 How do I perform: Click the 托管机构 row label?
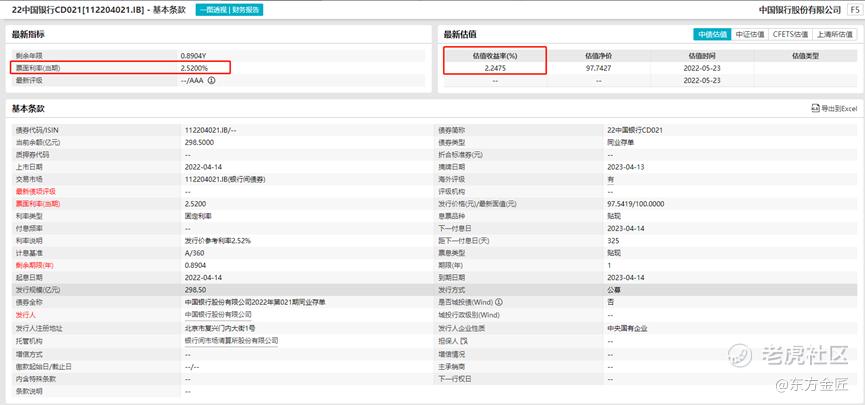tap(29, 341)
